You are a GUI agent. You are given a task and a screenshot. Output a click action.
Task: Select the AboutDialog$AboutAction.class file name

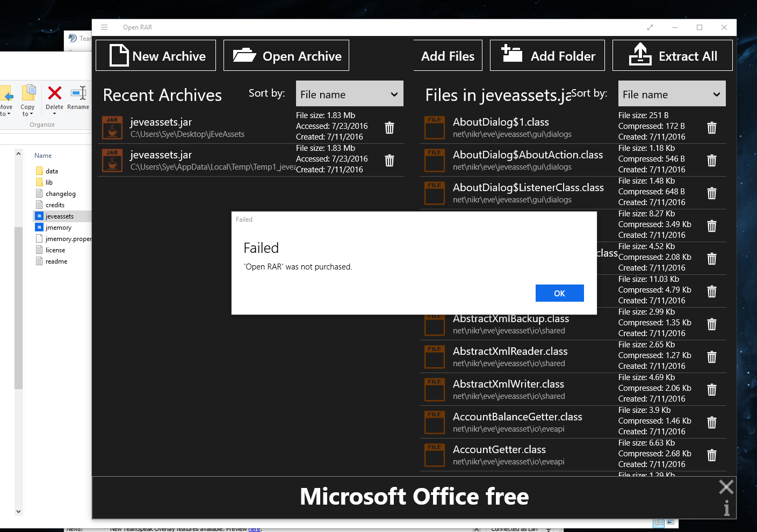click(528, 155)
